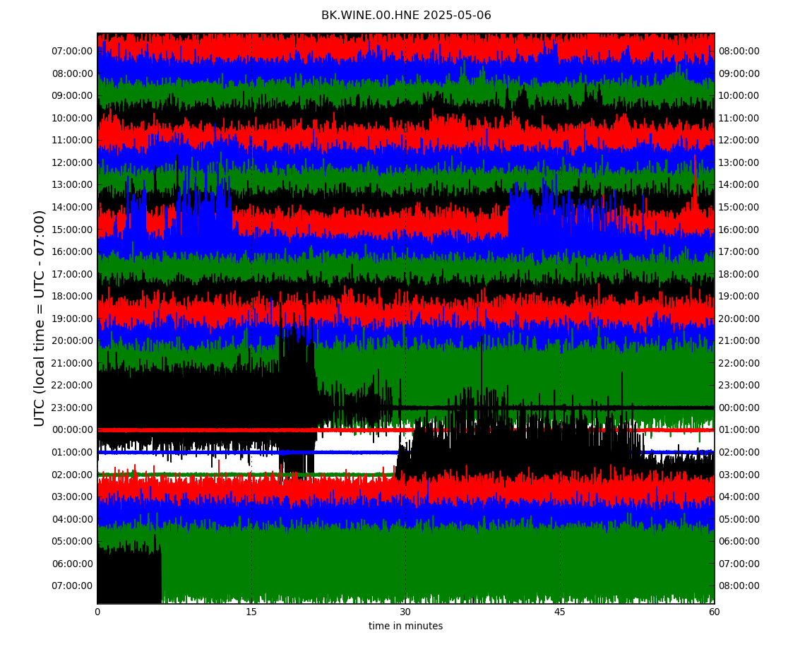Click the left axis label 12:00:00
Screen dimensions: 812x671
point(73,162)
